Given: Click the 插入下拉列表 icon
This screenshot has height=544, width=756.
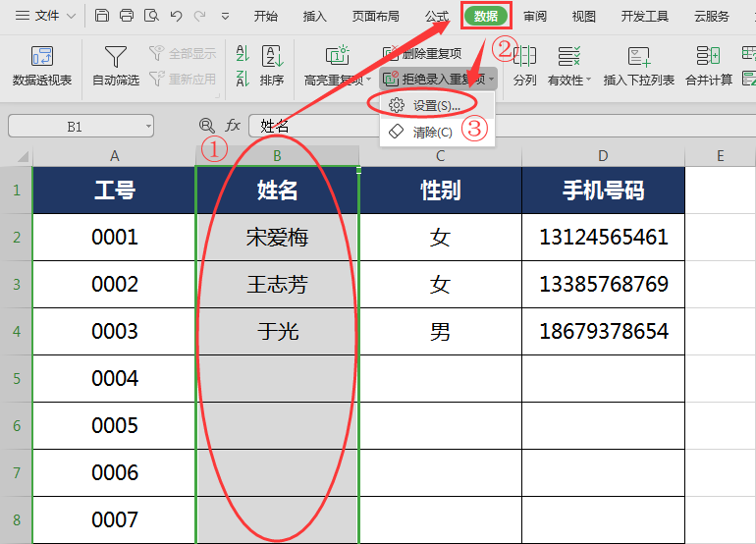Looking at the screenshot, I should (639, 56).
